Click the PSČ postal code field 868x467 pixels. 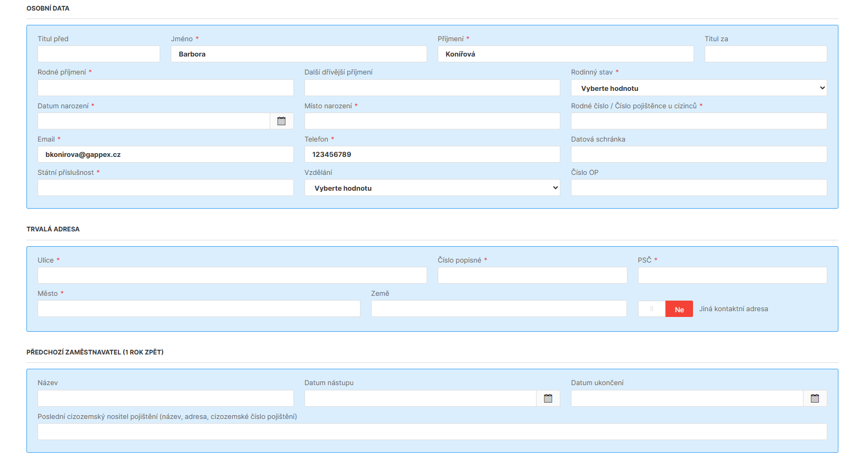[x=732, y=275]
